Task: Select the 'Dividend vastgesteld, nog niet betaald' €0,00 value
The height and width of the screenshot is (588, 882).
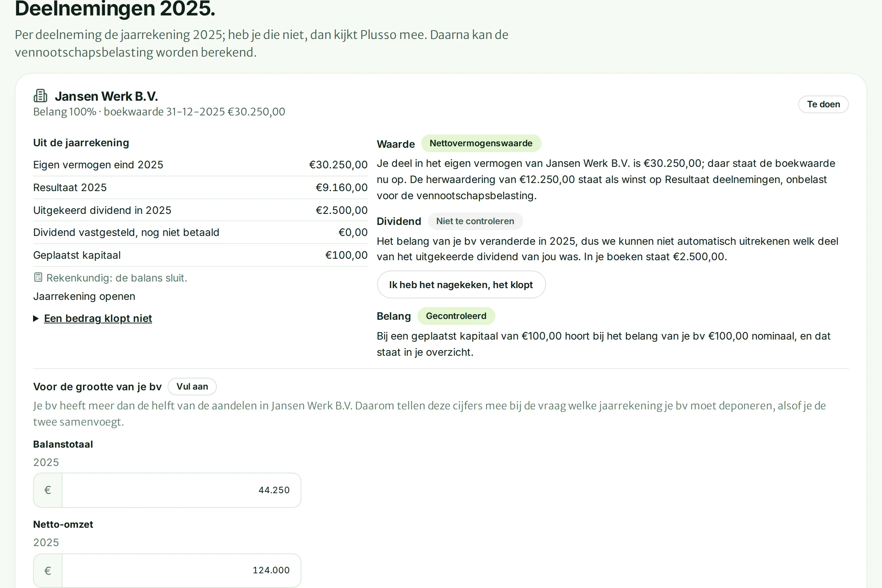Action: tap(353, 233)
